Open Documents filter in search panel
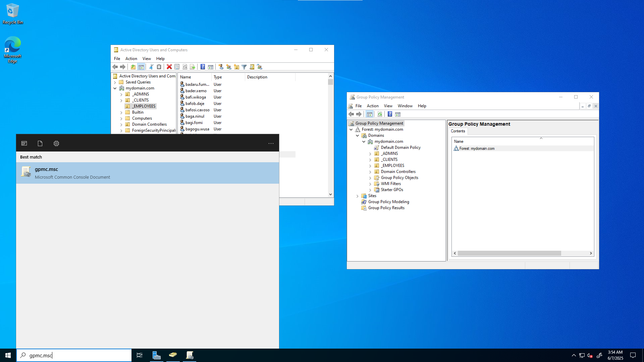644x362 pixels. point(40,143)
